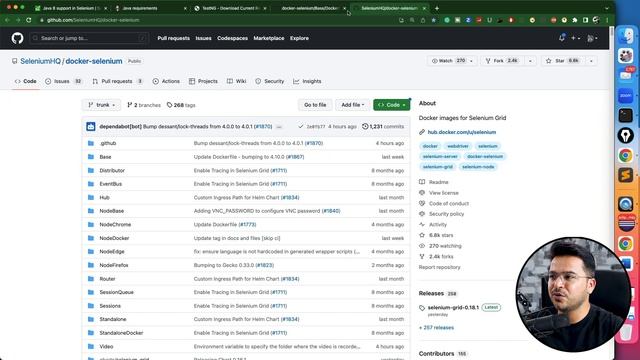
Task: Focus the GitHub search box
Action: [89, 38]
